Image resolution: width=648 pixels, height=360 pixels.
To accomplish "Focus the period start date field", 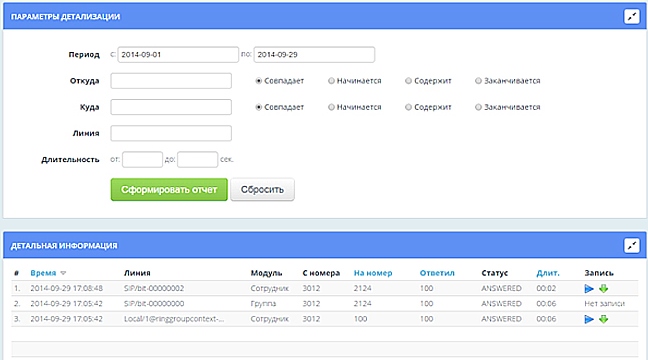I will point(178,55).
